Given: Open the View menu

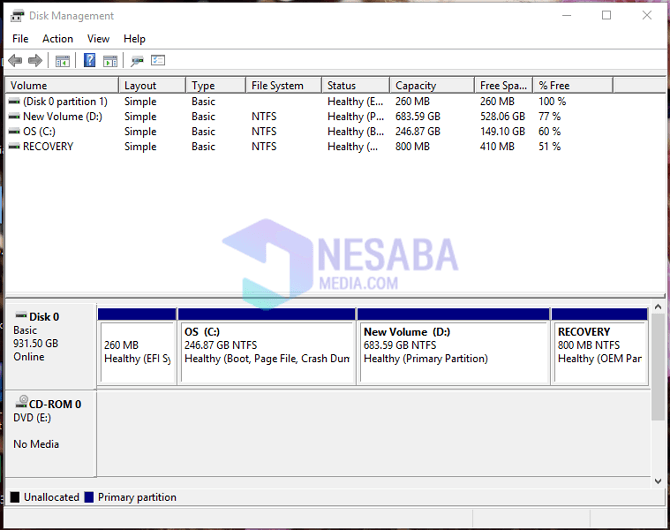Looking at the screenshot, I should pyautogui.click(x=98, y=39).
